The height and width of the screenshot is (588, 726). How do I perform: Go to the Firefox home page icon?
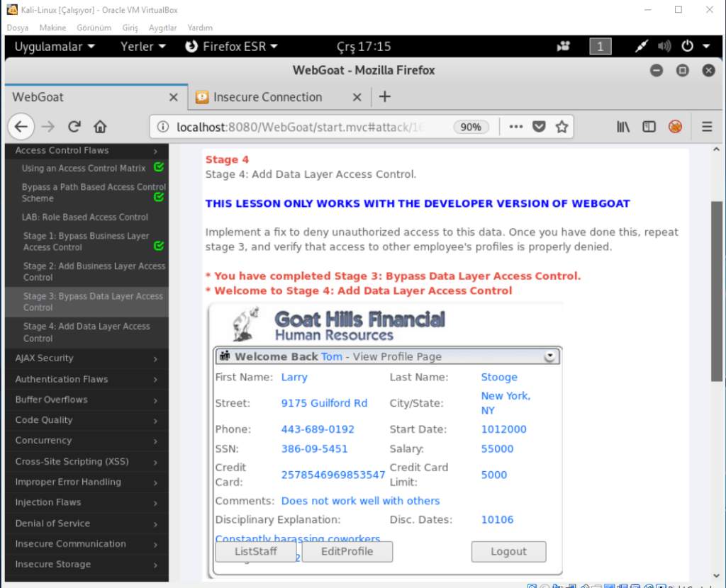(x=100, y=127)
